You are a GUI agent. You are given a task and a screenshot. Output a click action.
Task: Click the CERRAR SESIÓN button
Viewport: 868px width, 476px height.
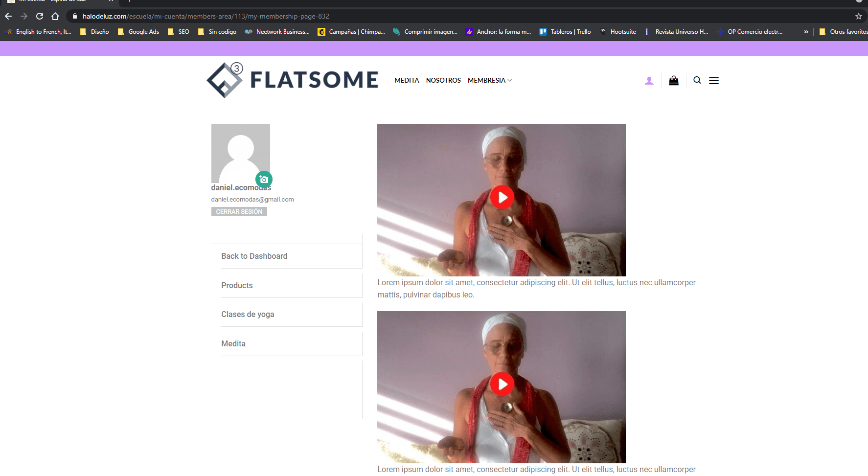point(239,212)
